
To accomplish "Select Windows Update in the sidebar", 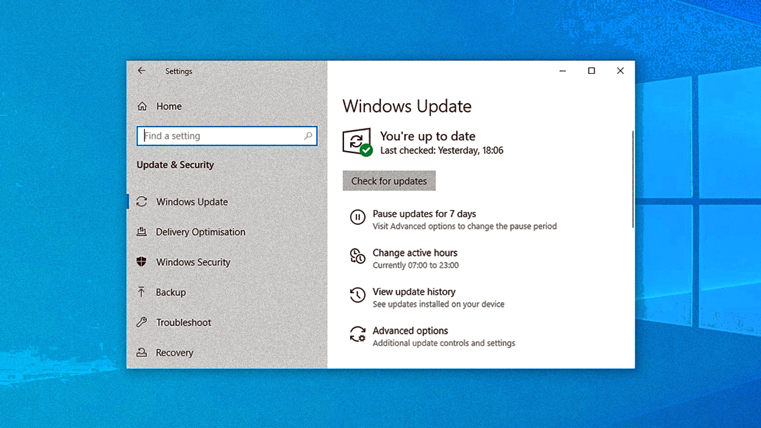I will coord(192,202).
